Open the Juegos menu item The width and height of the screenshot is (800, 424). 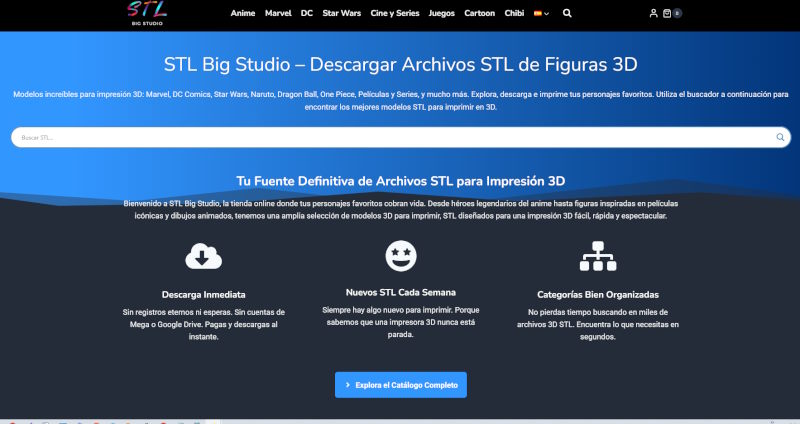(441, 13)
